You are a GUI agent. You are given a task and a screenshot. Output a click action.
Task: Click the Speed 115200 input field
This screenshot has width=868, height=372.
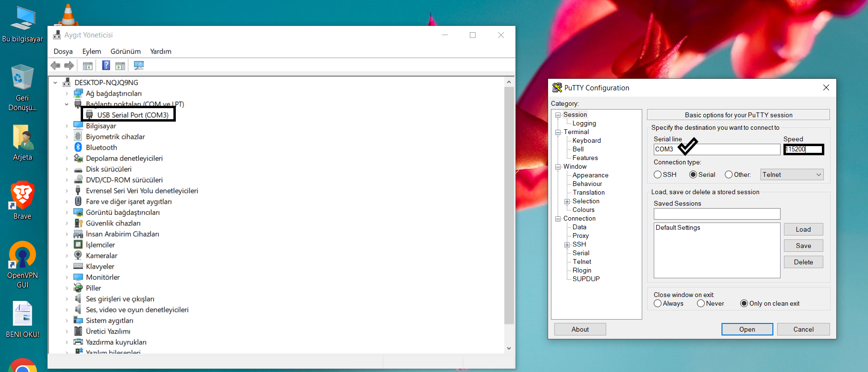click(x=804, y=149)
